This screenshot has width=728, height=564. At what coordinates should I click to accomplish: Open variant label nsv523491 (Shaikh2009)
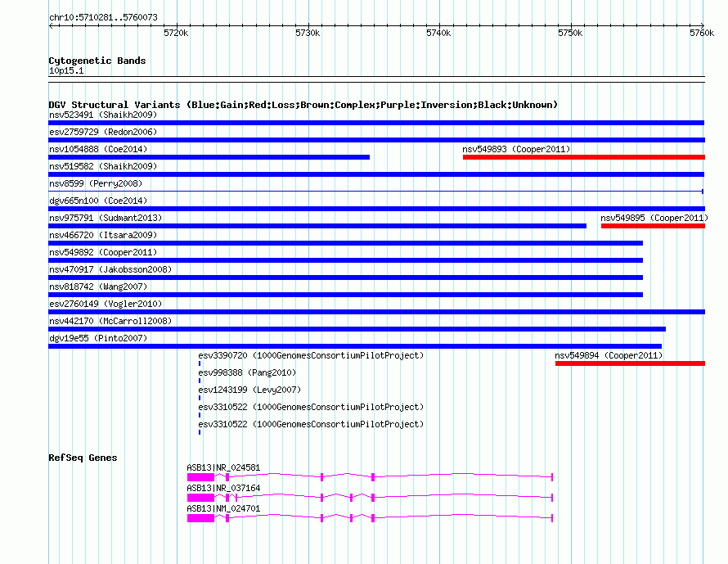tap(103, 115)
